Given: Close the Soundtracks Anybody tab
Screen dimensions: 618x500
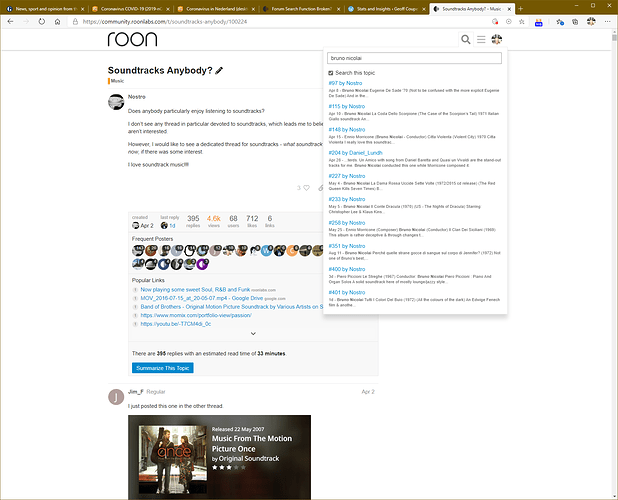Looking at the screenshot, I should [509, 9].
